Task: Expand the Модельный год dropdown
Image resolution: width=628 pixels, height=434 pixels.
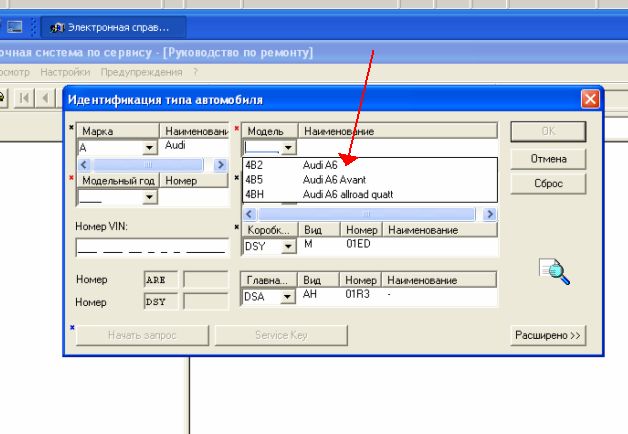Action: pyautogui.click(x=149, y=197)
